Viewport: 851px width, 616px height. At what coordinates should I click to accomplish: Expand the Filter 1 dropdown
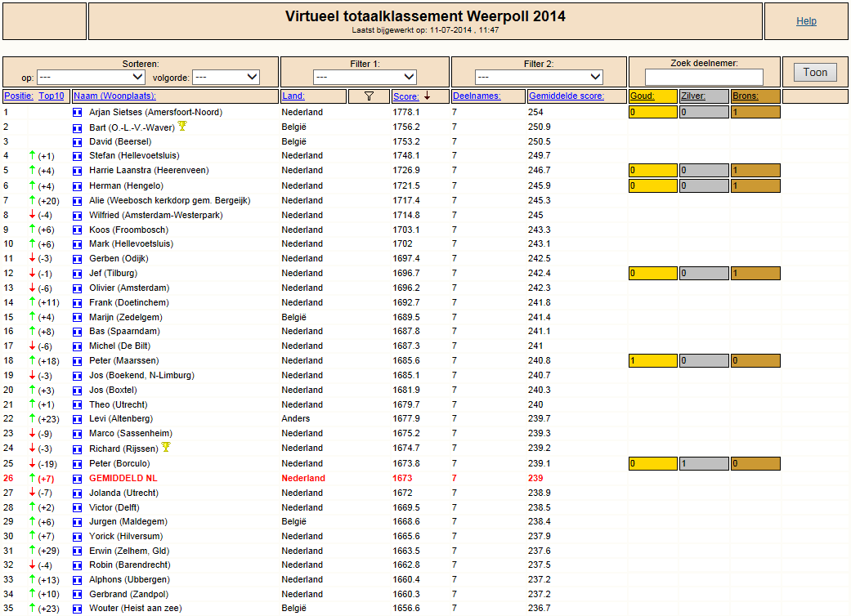(365, 77)
